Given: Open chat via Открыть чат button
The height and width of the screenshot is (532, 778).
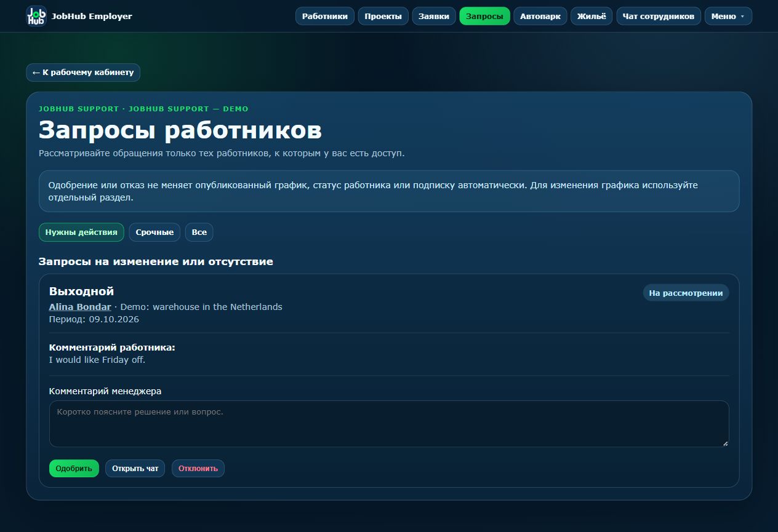Looking at the screenshot, I should (135, 469).
